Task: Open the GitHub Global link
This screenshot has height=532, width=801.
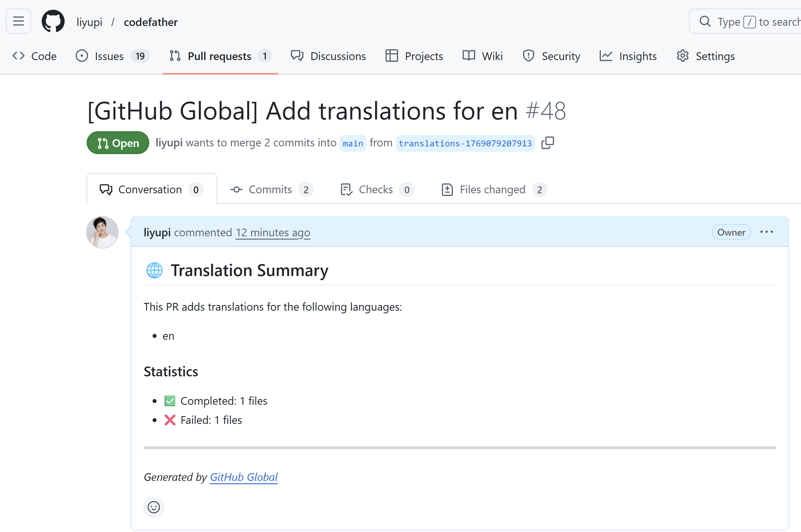Action: (x=244, y=477)
